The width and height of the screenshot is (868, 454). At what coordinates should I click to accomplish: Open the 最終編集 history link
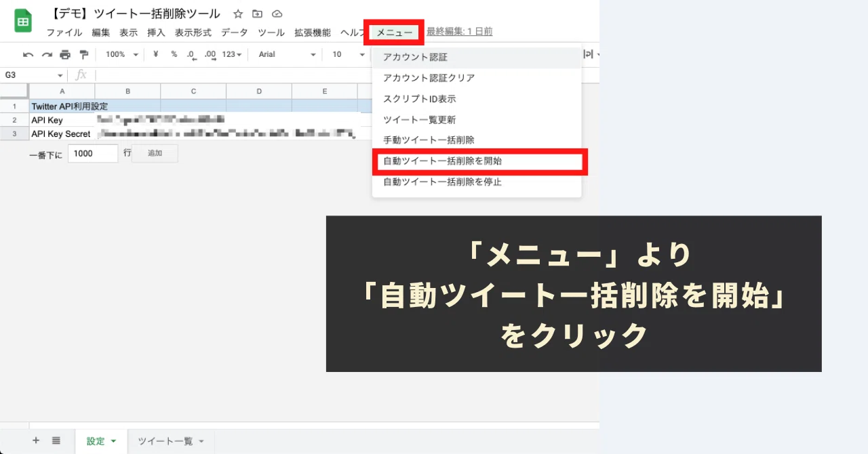coord(460,32)
